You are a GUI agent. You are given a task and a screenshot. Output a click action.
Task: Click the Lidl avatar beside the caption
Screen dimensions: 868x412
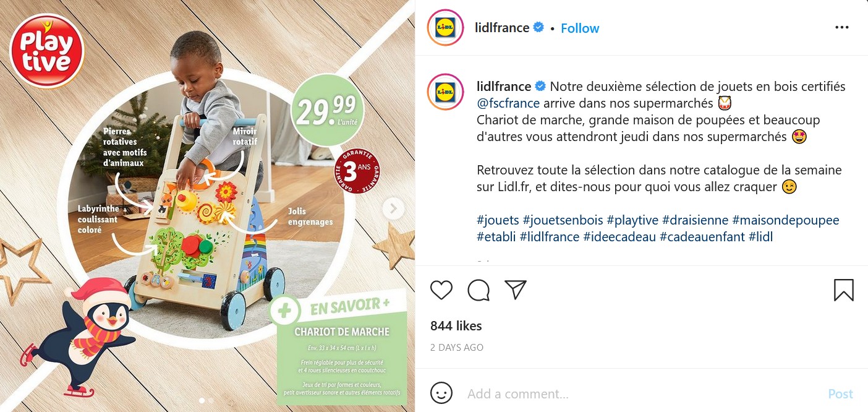[x=445, y=92]
